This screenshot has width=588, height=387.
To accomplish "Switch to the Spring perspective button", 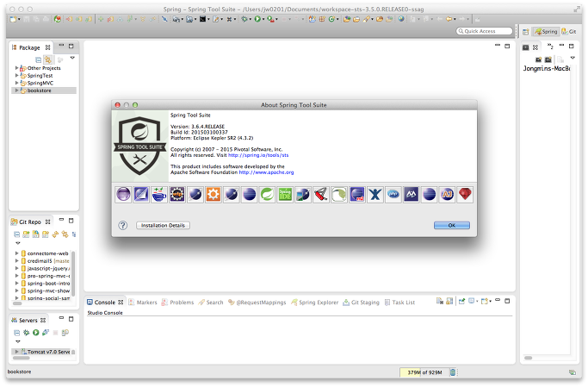I will [x=546, y=32].
